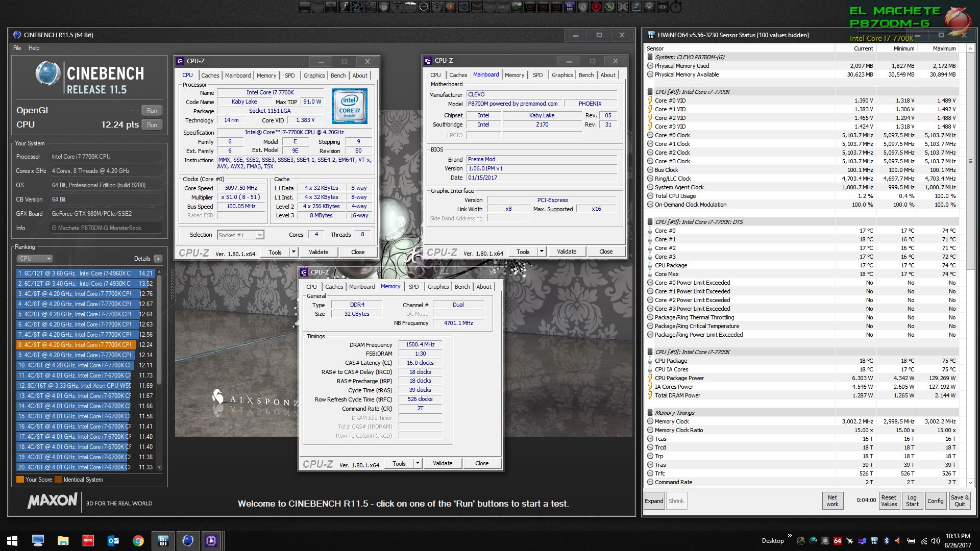Expand the ranking Details arrow in Cinebench

coord(158,259)
